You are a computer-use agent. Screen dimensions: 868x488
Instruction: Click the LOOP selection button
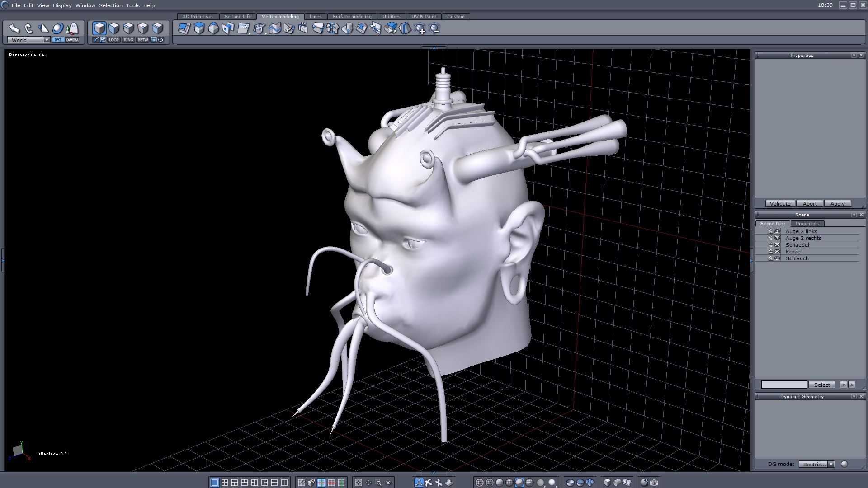[113, 40]
